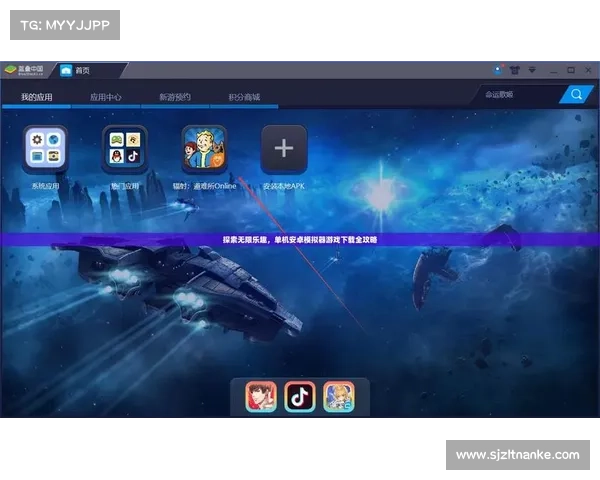The image size is (600, 480).
Task: Minimize the BlueStacks window
Action: pos(554,70)
